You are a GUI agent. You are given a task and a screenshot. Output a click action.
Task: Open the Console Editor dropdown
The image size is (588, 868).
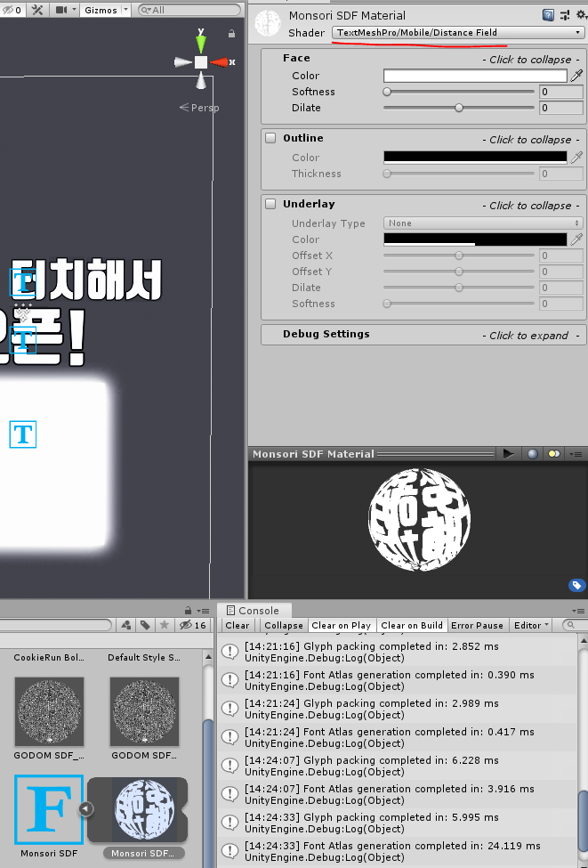pos(531,625)
